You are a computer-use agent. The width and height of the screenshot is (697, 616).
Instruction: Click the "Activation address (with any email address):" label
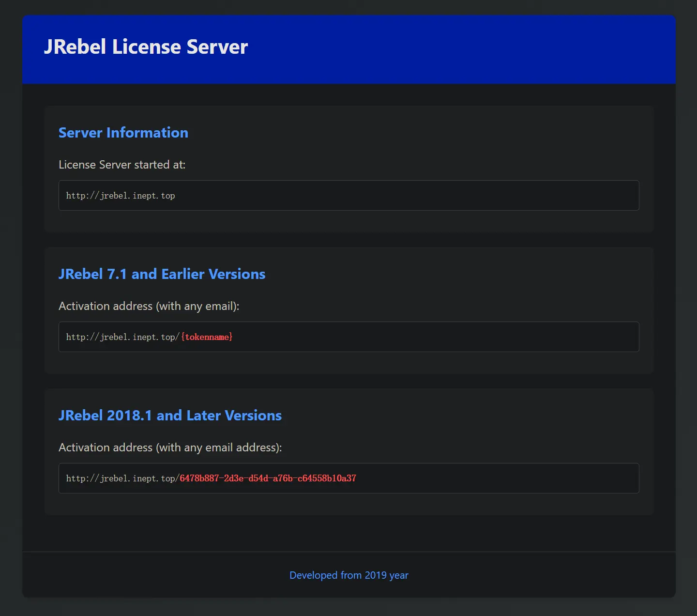(170, 447)
